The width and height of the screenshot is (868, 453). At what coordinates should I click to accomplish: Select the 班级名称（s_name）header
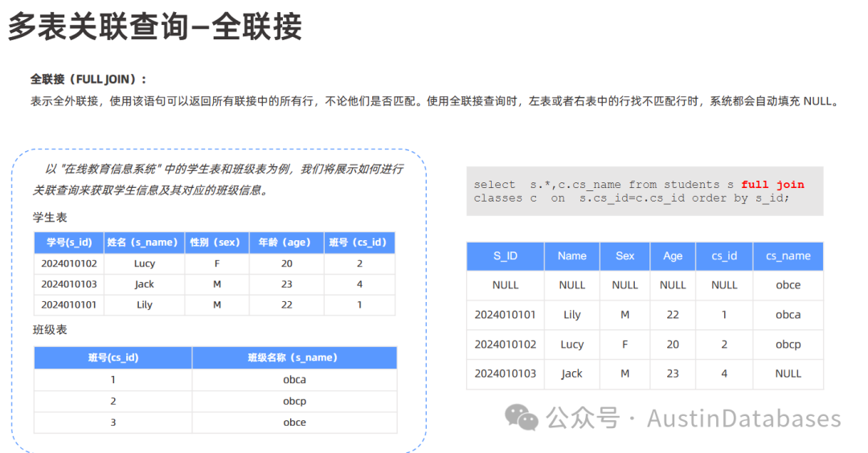click(x=294, y=357)
